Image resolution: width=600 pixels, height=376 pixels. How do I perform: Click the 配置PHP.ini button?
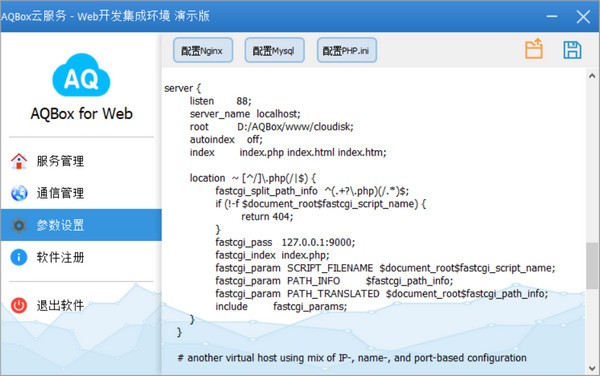coord(347,50)
